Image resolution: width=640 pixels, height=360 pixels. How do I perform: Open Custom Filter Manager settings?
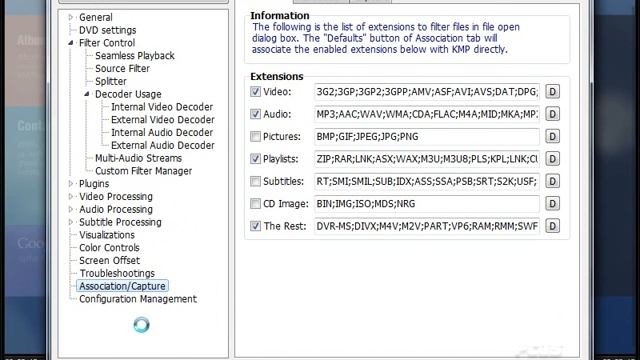click(x=143, y=171)
